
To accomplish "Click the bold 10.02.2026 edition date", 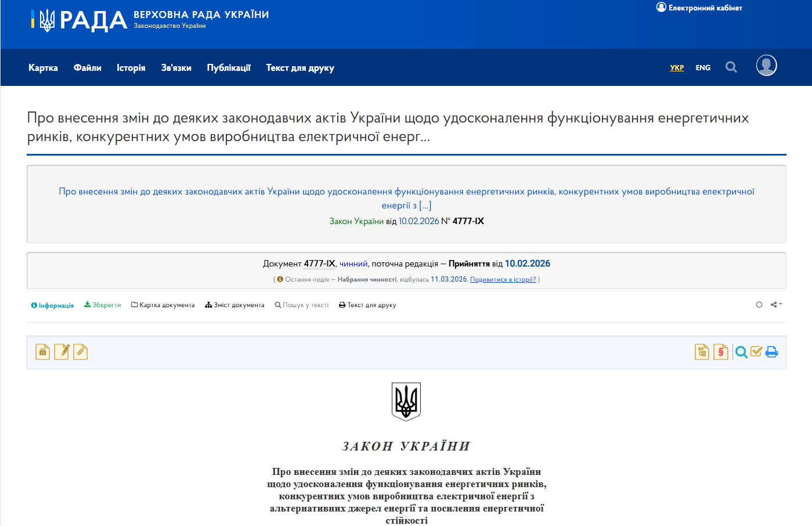I will tap(528, 264).
